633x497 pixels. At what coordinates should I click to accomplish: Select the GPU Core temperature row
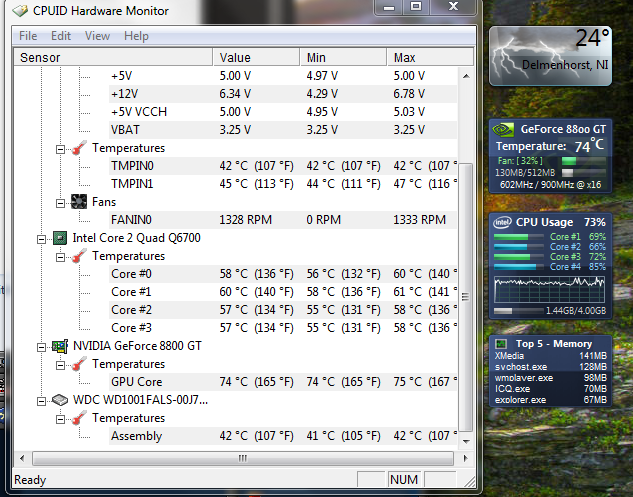pyautogui.click(x=283, y=382)
